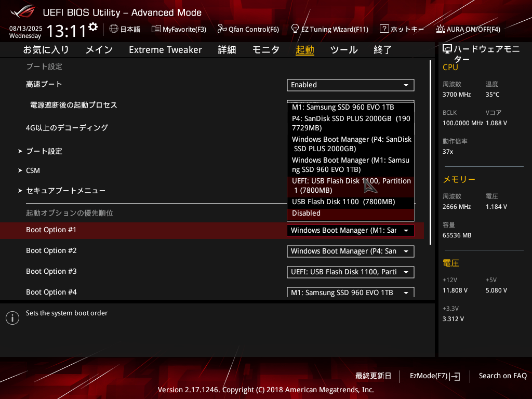532x399 pixels.
Task: Click the AURA light icon
Action: tap(441, 29)
